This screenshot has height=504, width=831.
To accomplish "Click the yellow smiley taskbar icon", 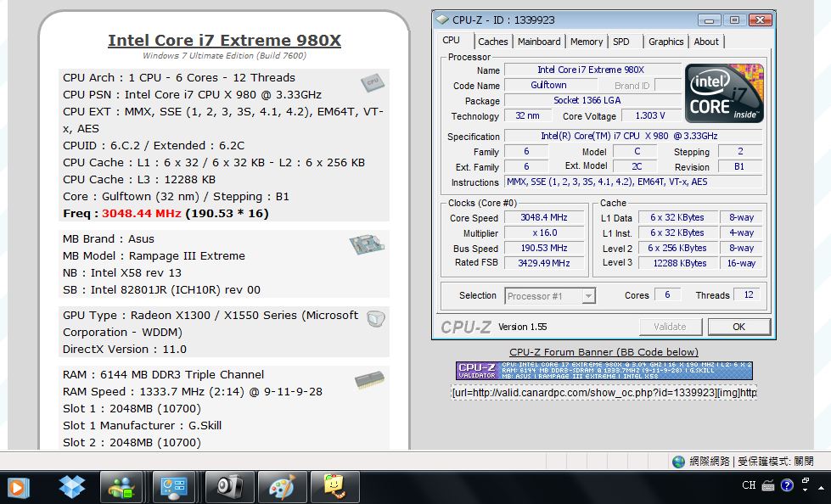I will pos(334,487).
